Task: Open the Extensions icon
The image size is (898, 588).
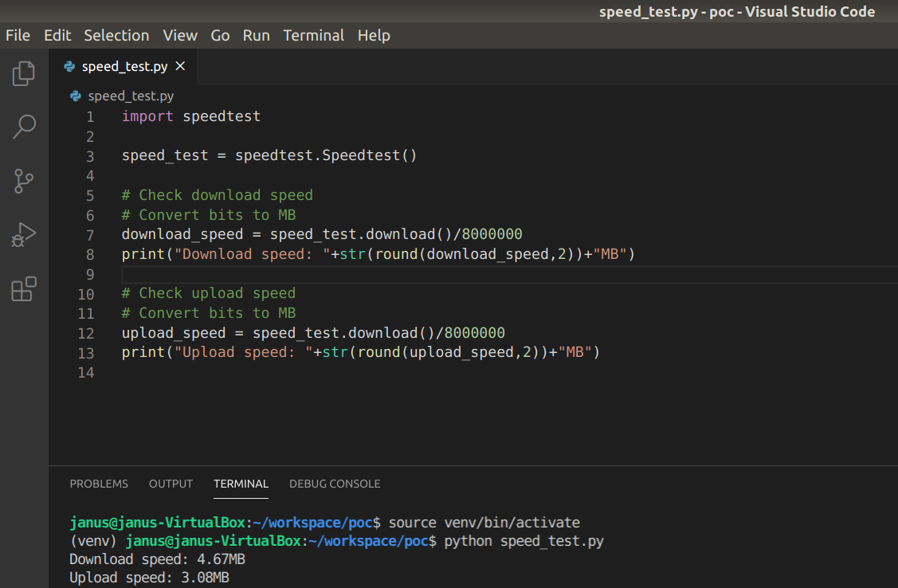Action: [x=23, y=288]
